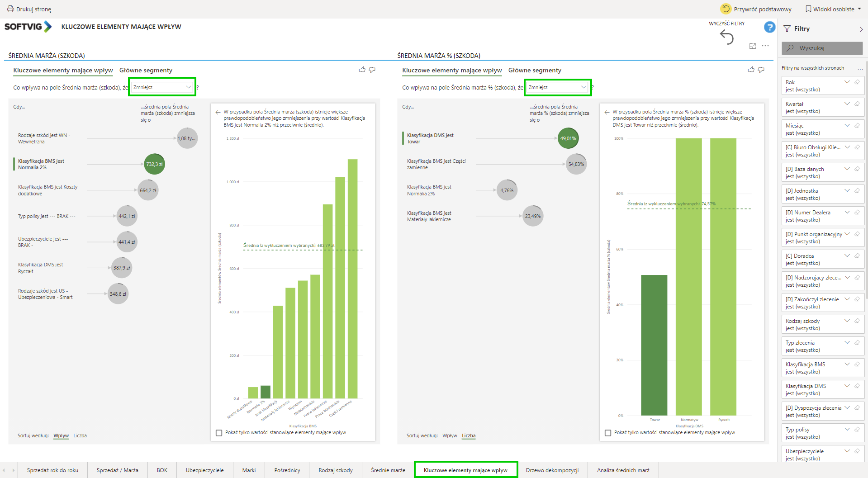The width and height of the screenshot is (868, 478).
Task: Enable right 'Pokaż tylko wartości' checkbox
Action: point(608,433)
